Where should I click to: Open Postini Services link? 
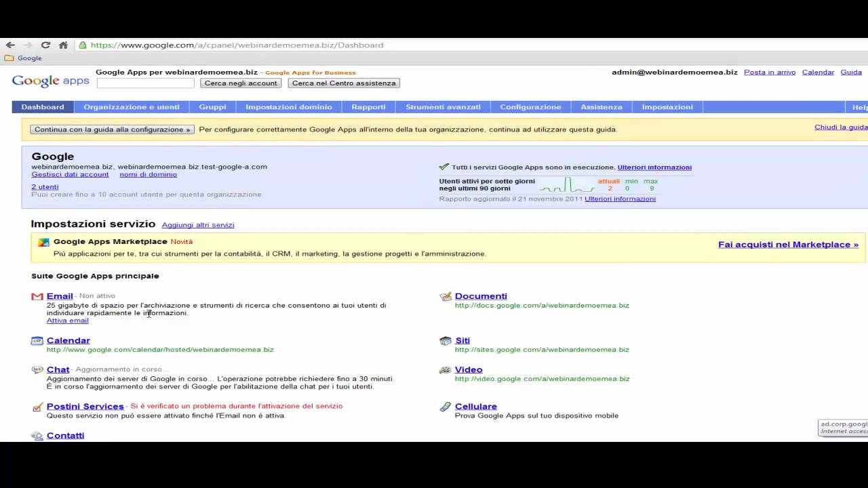pyautogui.click(x=85, y=407)
